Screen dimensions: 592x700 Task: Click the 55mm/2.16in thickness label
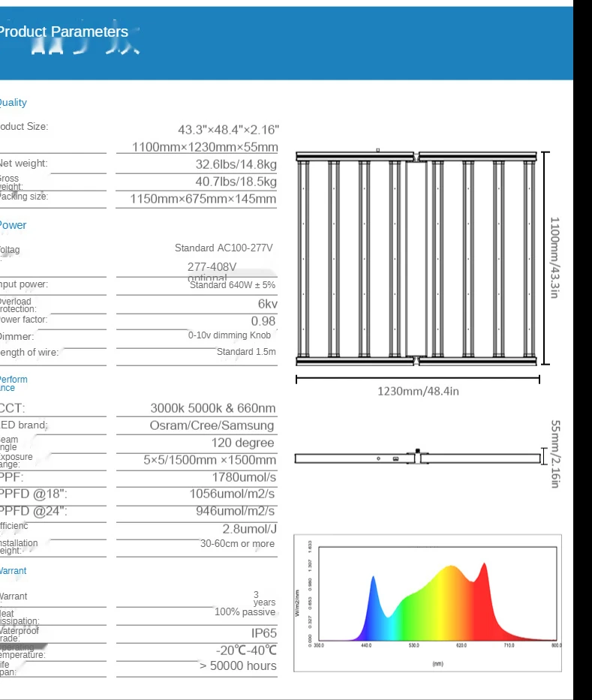pyautogui.click(x=555, y=454)
